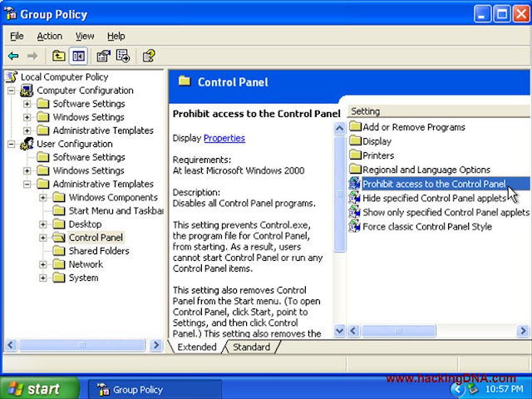Viewport: 532px width, 399px height.
Task: Click the Properties link
Action: coord(224,138)
